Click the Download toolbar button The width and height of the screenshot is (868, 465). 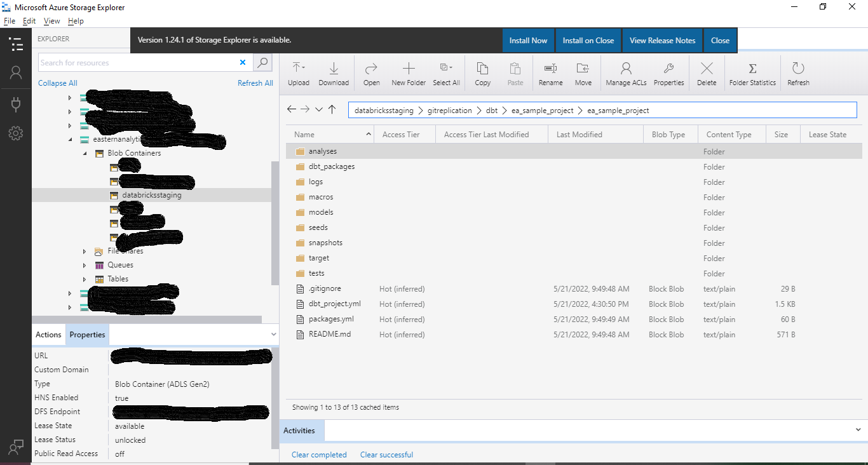[x=334, y=74]
